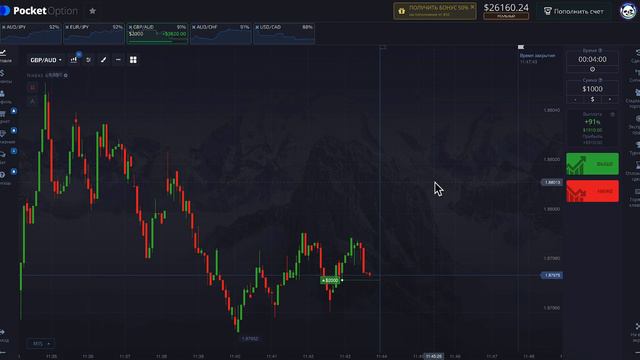
Task: Switch to the EUR/JPY asset tab
Action: (x=94, y=33)
